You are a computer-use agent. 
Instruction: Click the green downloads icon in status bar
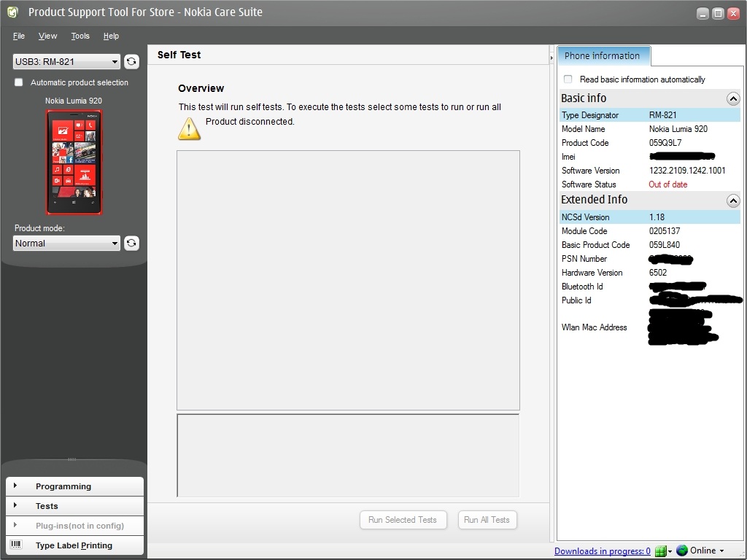(660, 551)
